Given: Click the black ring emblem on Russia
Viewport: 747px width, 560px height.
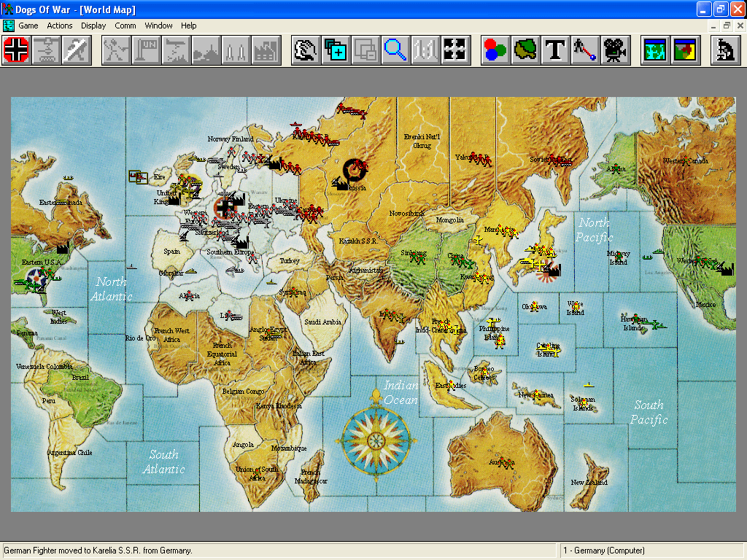Looking at the screenshot, I should coord(355,170).
